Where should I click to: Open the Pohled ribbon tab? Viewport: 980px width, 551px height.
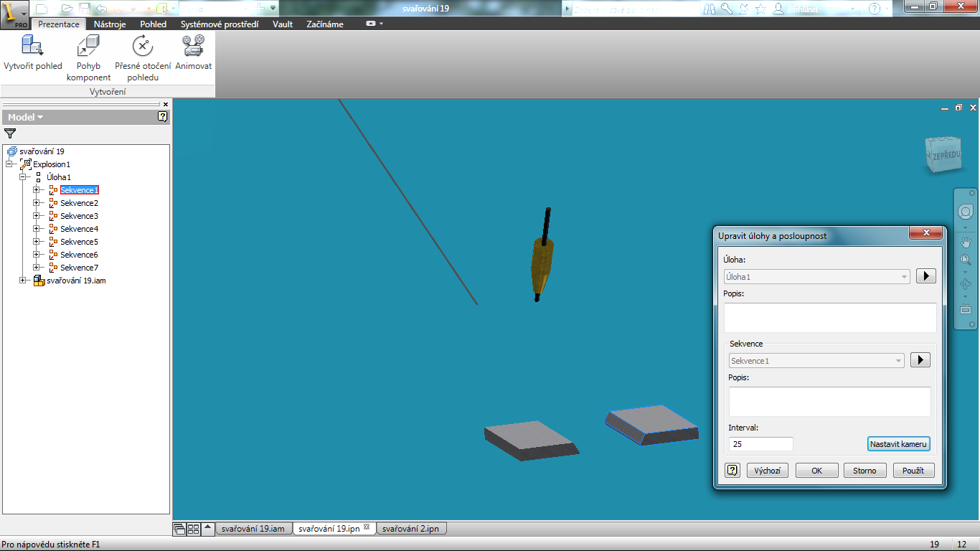point(154,24)
